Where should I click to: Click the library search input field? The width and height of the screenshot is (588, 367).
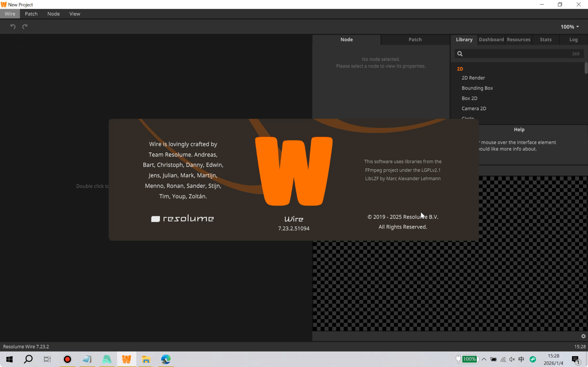(515, 54)
